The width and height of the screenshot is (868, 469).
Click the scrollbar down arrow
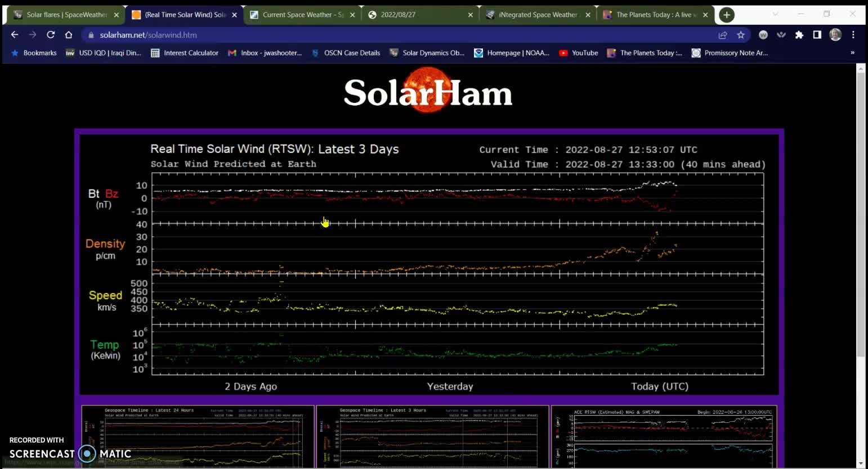tap(860, 464)
